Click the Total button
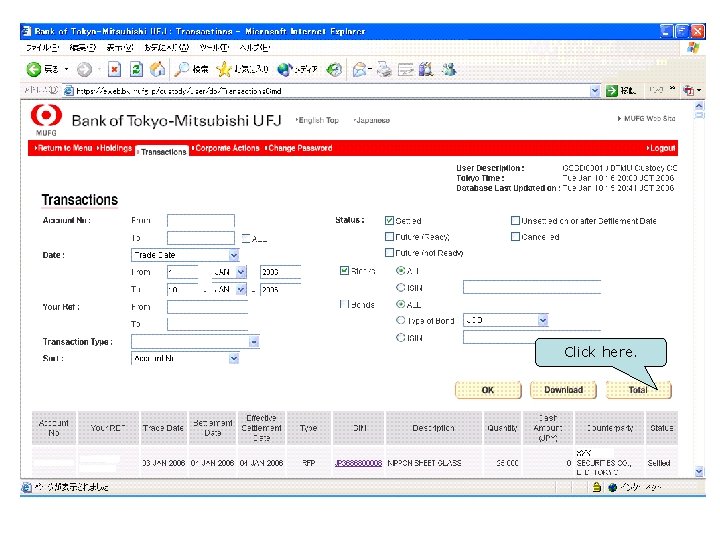The width and height of the screenshot is (720, 540). 638,390
